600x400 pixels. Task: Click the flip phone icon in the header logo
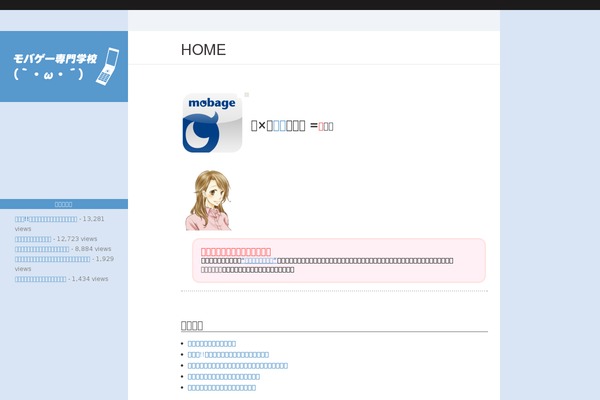click(x=108, y=66)
